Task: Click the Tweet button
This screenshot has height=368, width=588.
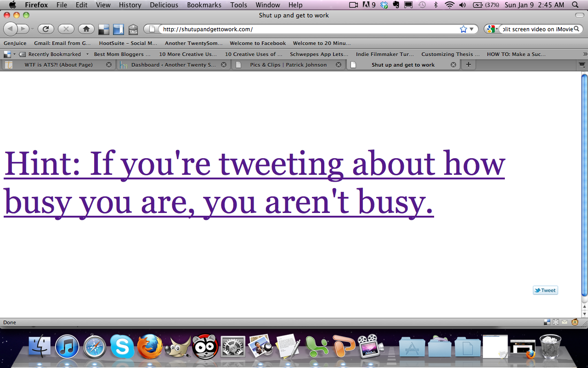Action: tap(545, 290)
